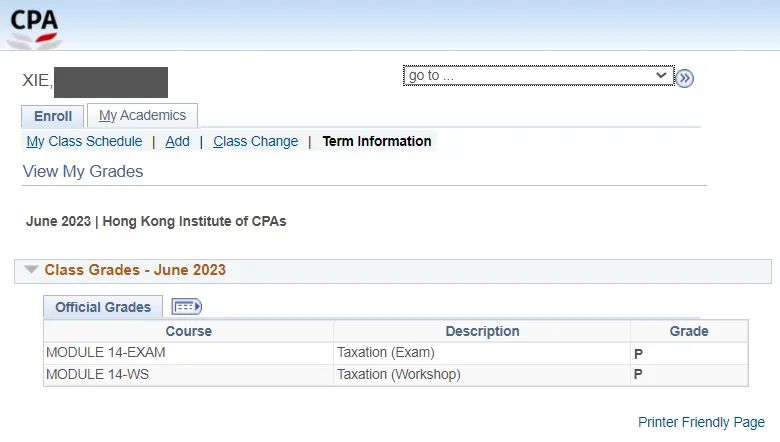
Task: Click the Course column header
Action: tap(189, 331)
